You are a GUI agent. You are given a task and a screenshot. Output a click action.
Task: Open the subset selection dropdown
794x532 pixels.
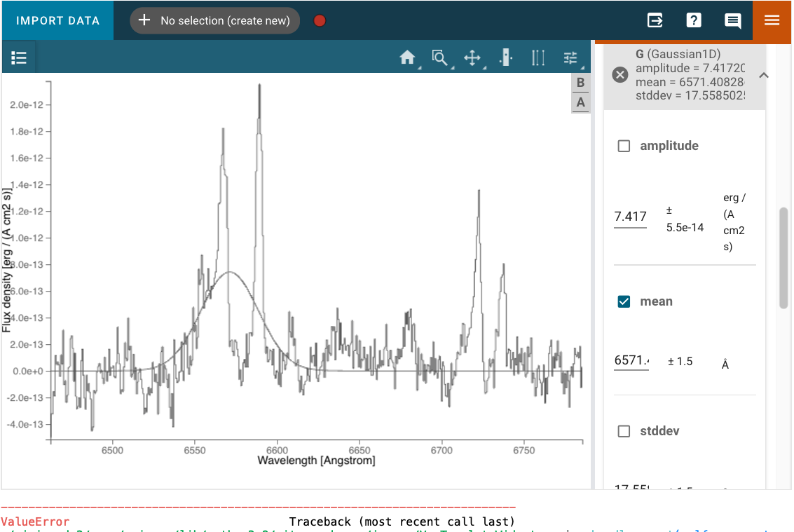click(214, 20)
